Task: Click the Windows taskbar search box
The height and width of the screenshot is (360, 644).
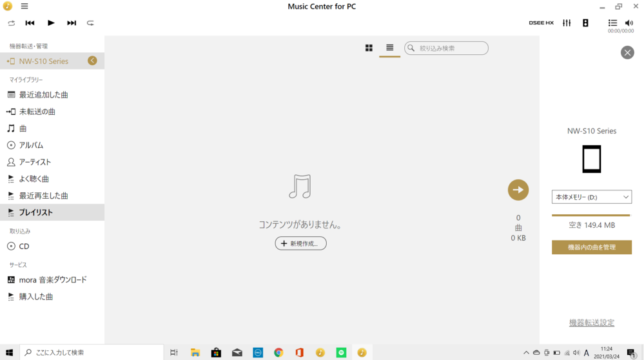Action: [92, 352]
